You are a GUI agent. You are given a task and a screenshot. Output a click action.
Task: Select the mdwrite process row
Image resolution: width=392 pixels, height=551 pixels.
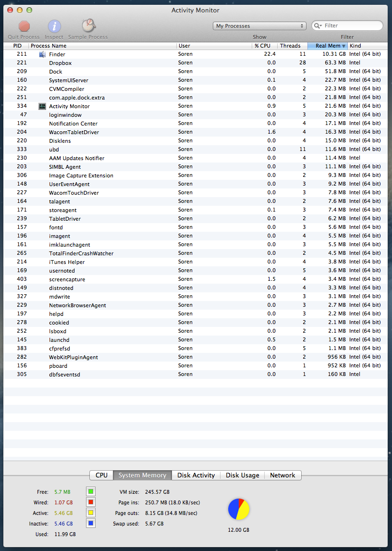[196, 297]
